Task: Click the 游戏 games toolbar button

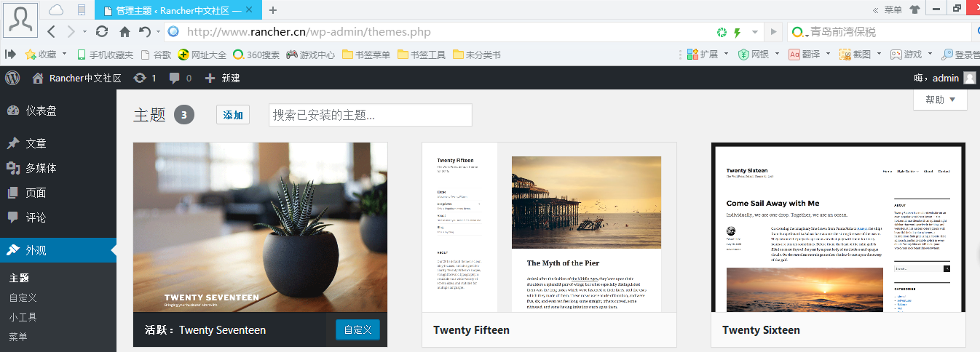Action: [906, 54]
